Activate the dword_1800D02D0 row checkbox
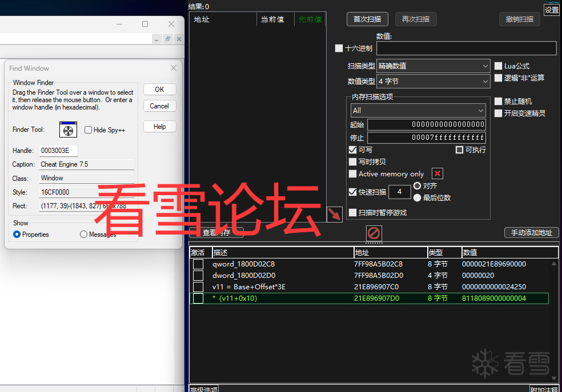 coord(198,276)
